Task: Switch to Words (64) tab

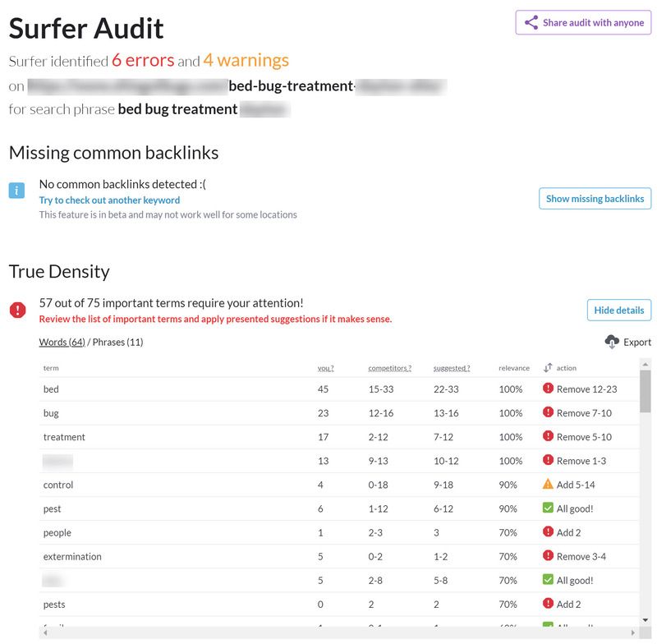Action: [62, 343]
